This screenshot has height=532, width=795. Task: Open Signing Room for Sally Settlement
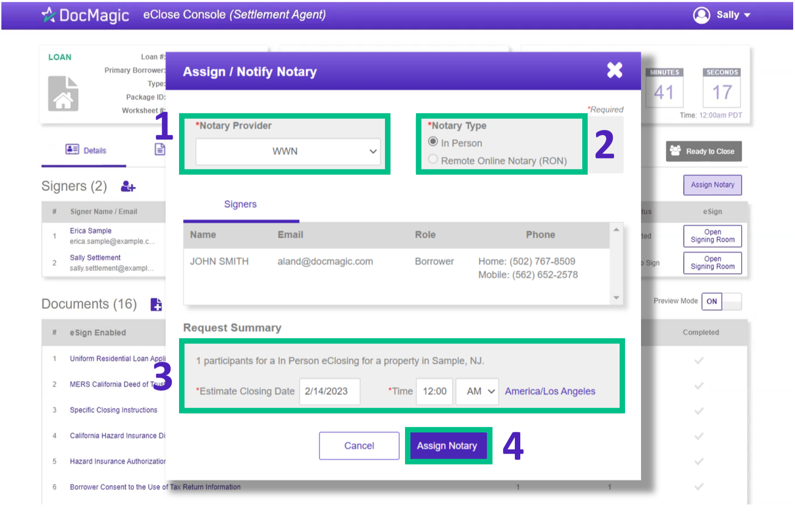(x=713, y=263)
